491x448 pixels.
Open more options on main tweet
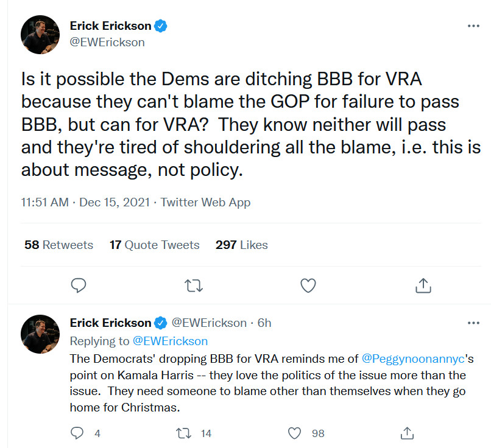[473, 26]
